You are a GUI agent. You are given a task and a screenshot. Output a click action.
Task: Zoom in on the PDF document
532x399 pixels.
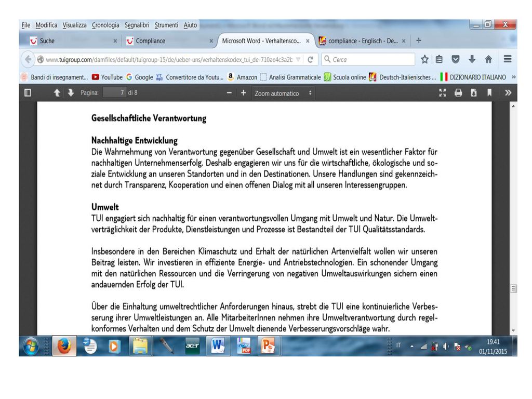pyautogui.click(x=243, y=92)
